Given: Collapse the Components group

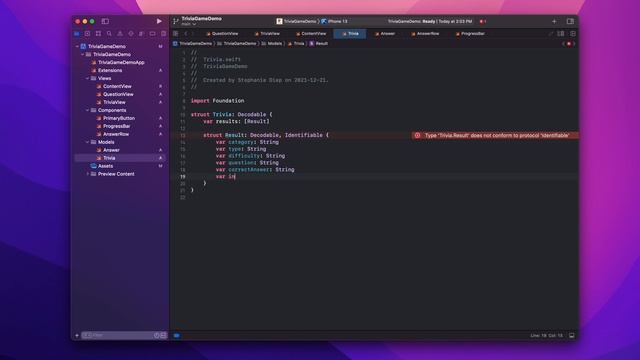Looking at the screenshot, I should pyautogui.click(x=87, y=110).
